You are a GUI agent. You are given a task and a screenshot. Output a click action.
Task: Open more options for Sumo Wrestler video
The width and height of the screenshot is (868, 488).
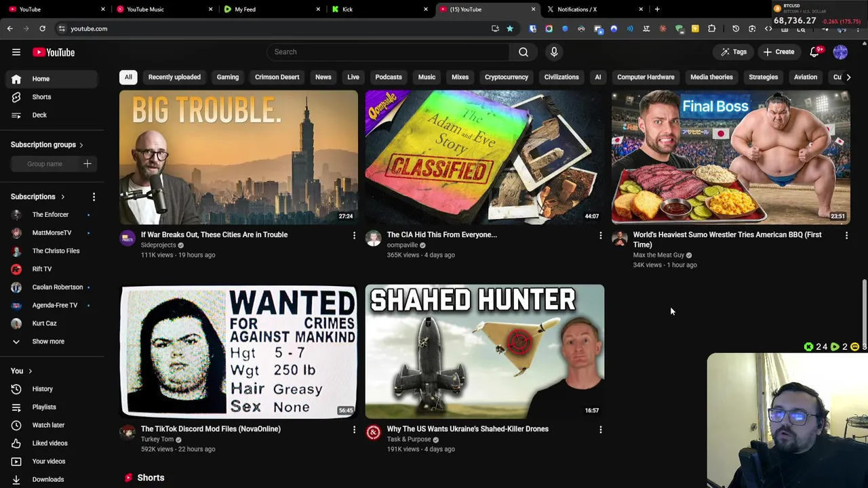coord(846,235)
